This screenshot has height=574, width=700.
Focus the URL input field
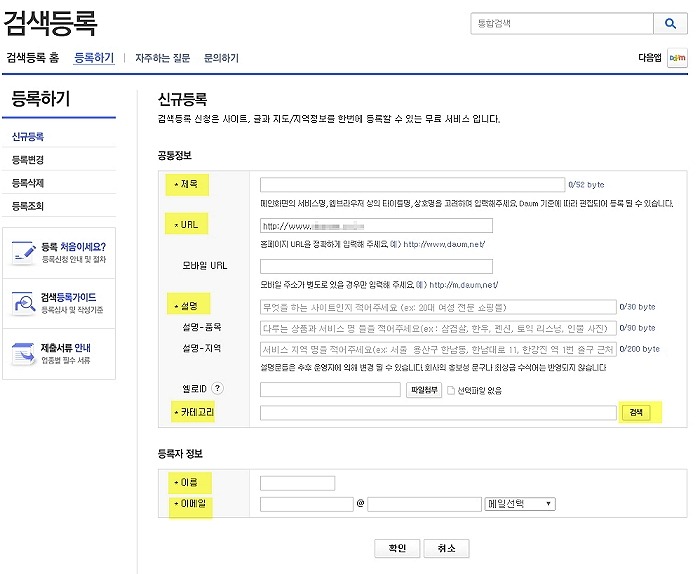[376, 226]
